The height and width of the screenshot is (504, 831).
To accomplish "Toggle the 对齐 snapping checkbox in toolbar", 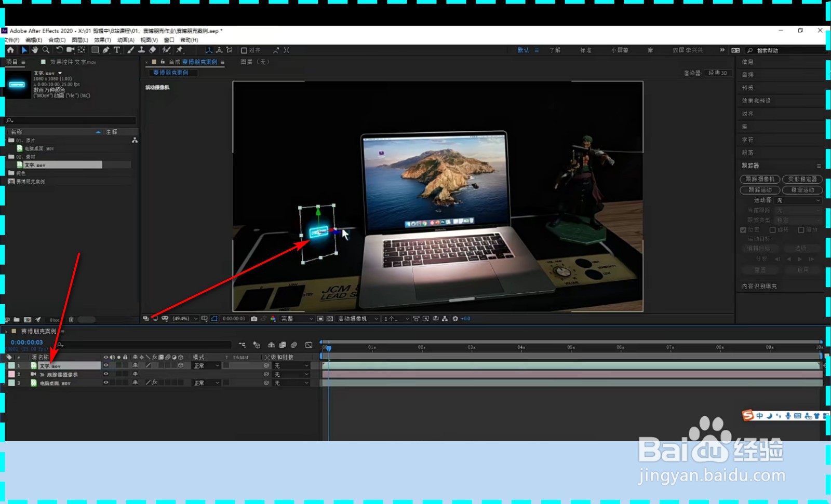I will pos(244,50).
